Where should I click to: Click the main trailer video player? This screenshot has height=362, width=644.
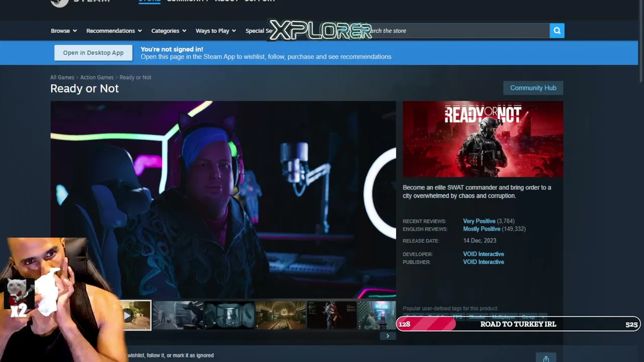(223, 200)
